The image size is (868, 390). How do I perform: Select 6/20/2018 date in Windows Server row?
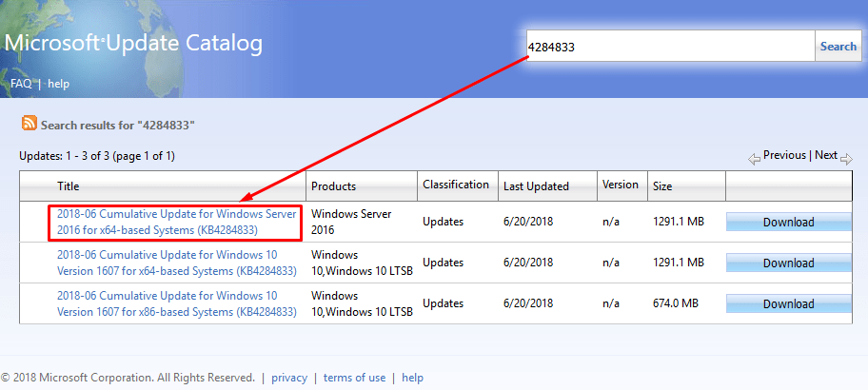[528, 222]
